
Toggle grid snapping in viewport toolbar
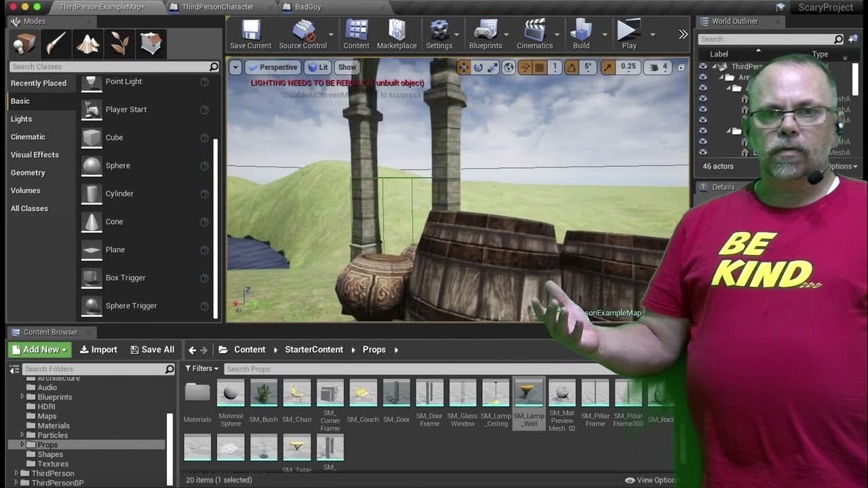tap(540, 67)
